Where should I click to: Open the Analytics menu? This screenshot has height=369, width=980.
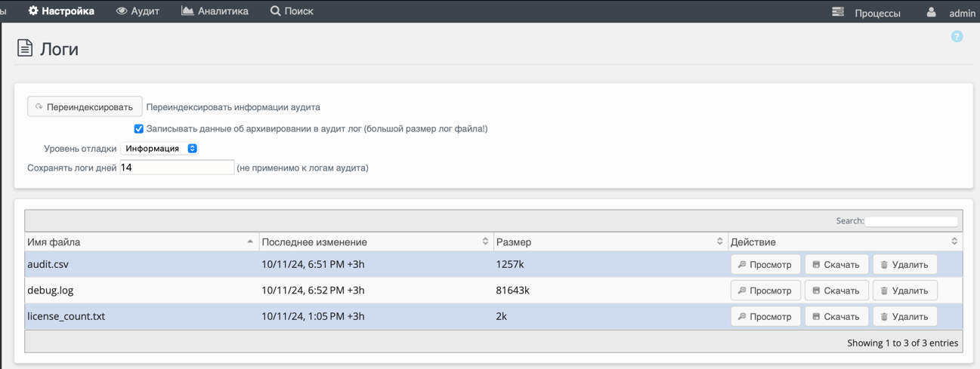215,11
